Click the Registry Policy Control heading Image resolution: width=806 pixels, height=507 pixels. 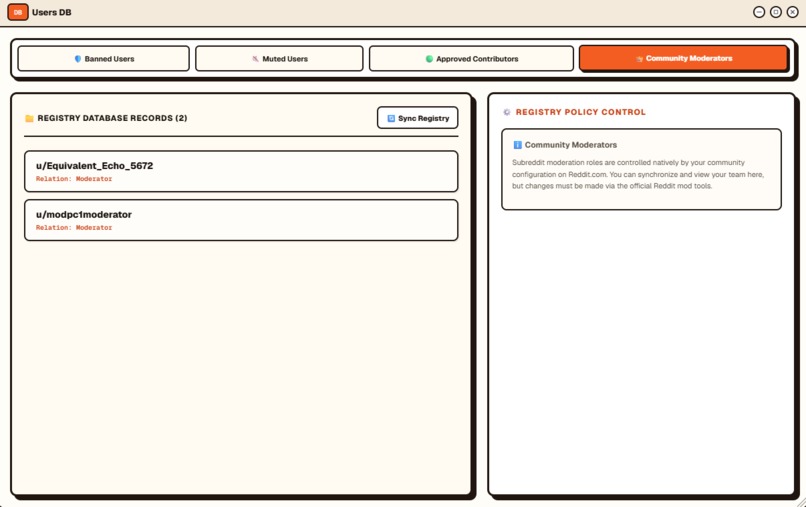[580, 112]
